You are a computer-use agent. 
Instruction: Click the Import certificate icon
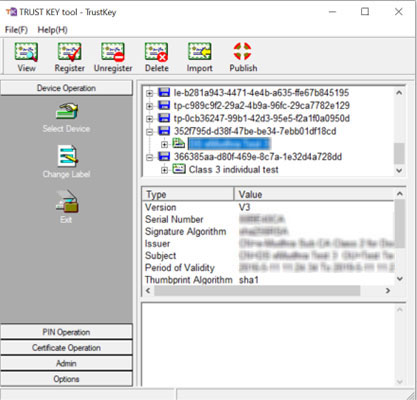pos(199,52)
